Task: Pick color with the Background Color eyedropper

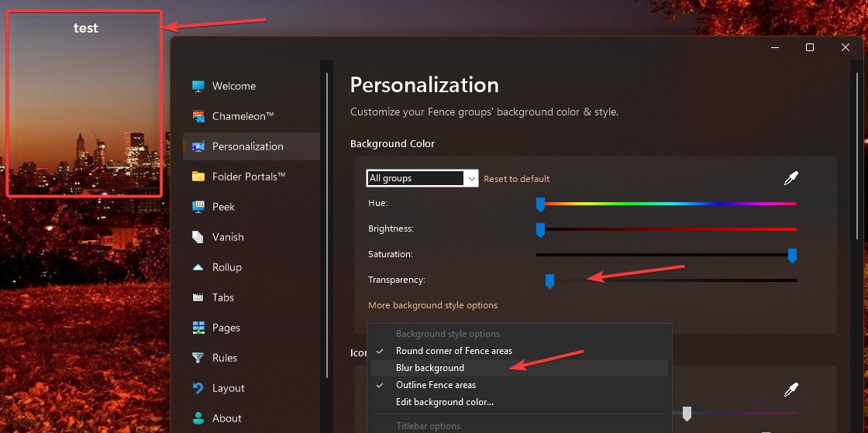Action: (x=790, y=179)
